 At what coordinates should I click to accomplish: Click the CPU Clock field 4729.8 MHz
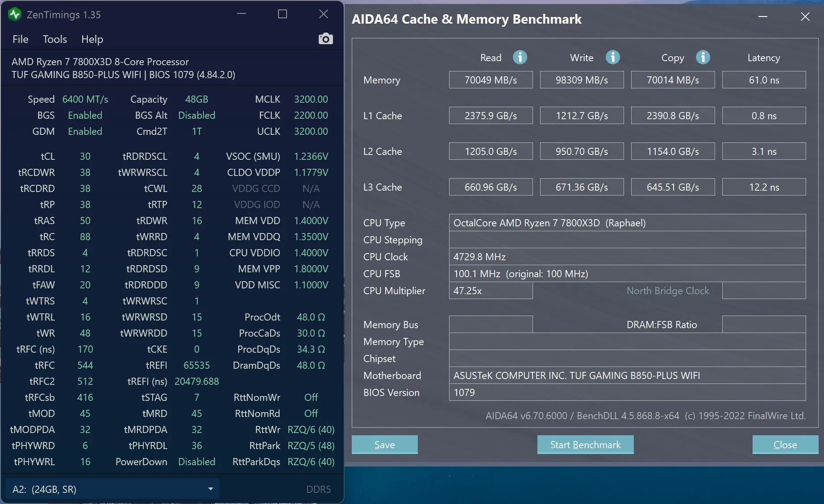coord(628,257)
